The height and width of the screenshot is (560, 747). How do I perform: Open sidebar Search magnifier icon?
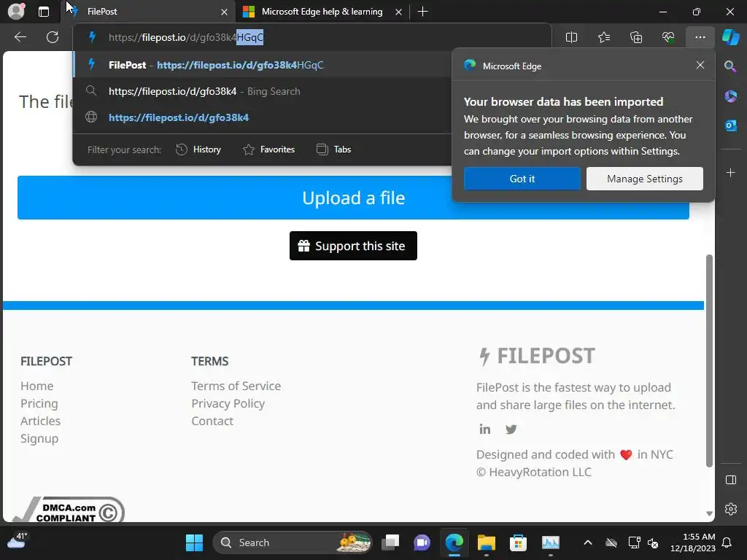tap(730, 66)
